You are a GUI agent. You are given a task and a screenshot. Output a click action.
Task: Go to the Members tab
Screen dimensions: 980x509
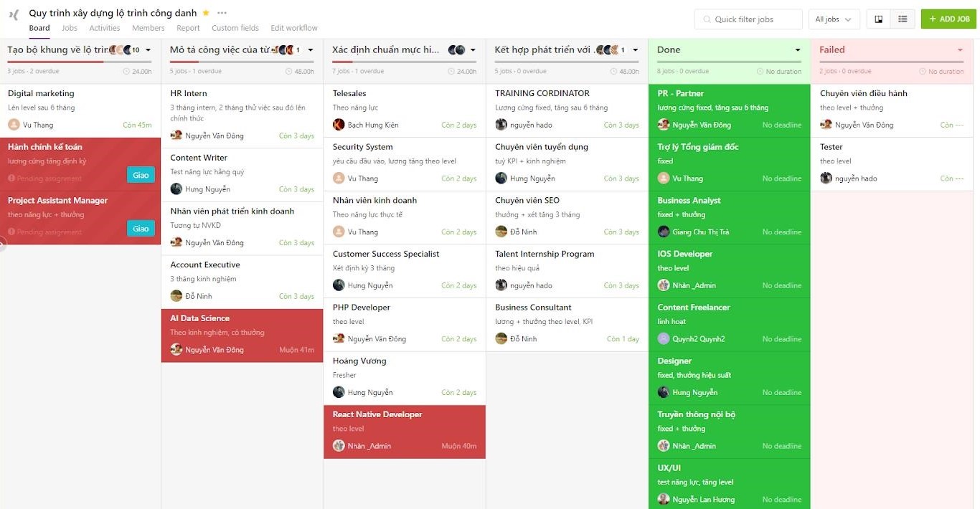(149, 28)
